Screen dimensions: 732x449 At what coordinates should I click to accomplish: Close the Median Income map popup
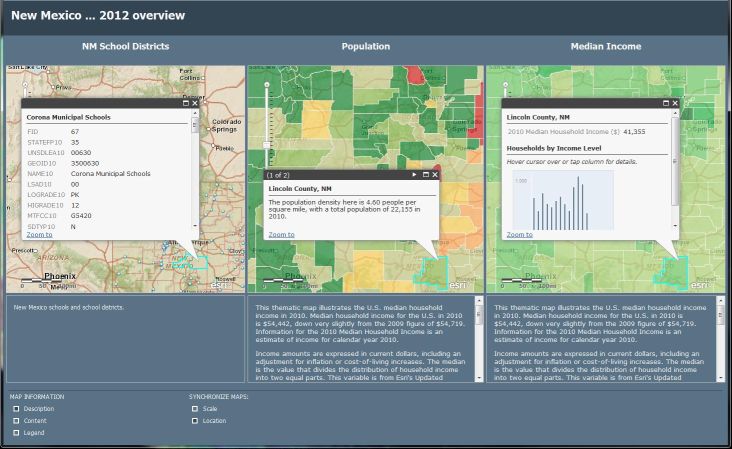pyautogui.click(x=675, y=103)
